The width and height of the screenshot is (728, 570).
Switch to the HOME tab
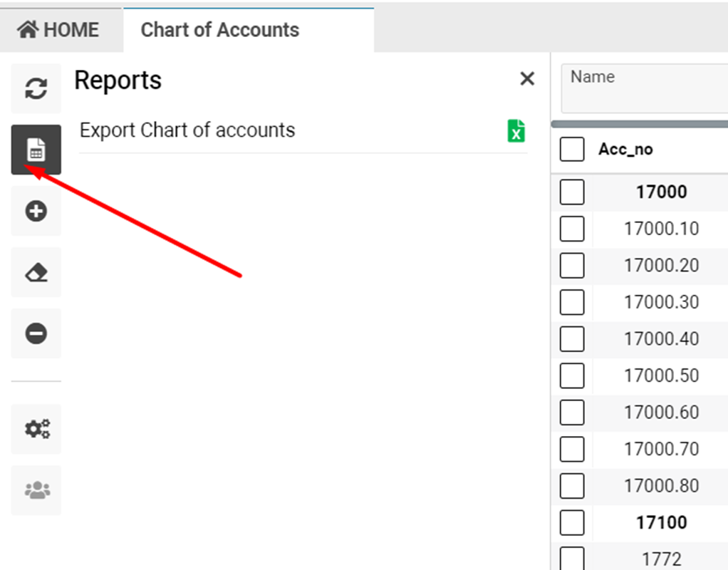(59, 30)
